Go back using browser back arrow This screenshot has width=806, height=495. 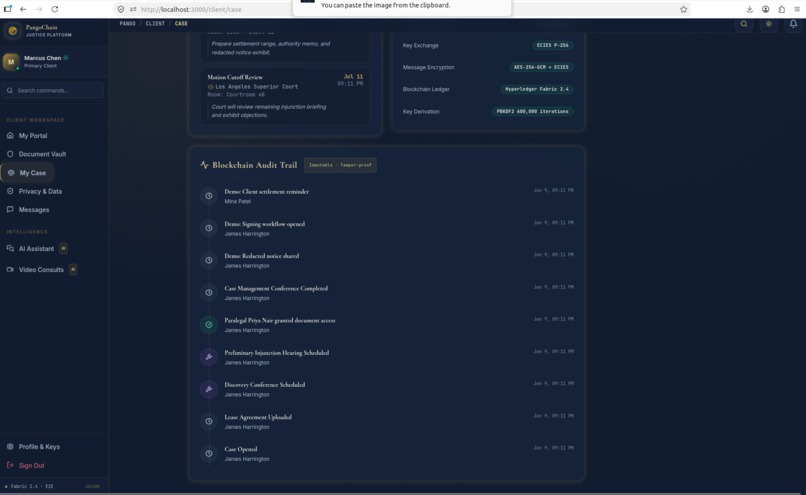pyautogui.click(x=23, y=9)
